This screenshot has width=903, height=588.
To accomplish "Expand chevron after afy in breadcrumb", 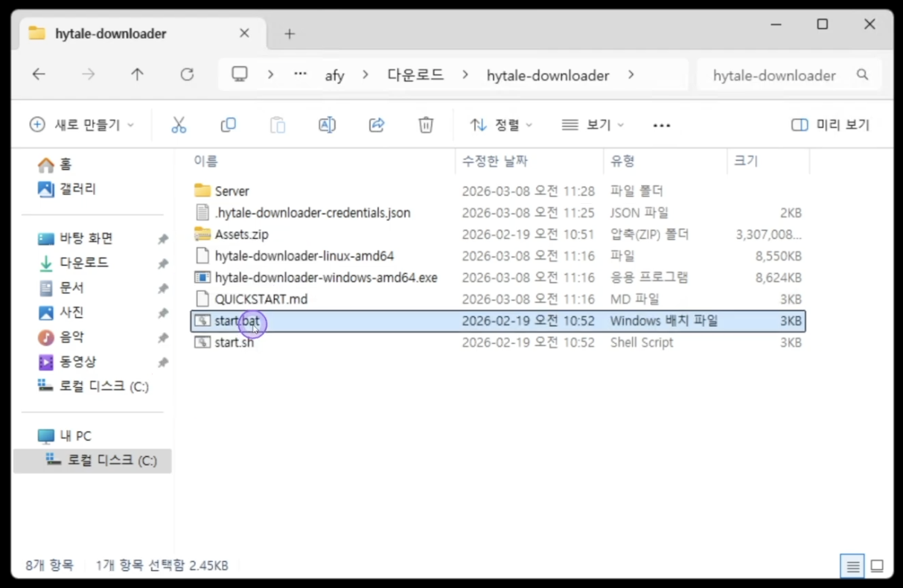I will click(x=365, y=74).
